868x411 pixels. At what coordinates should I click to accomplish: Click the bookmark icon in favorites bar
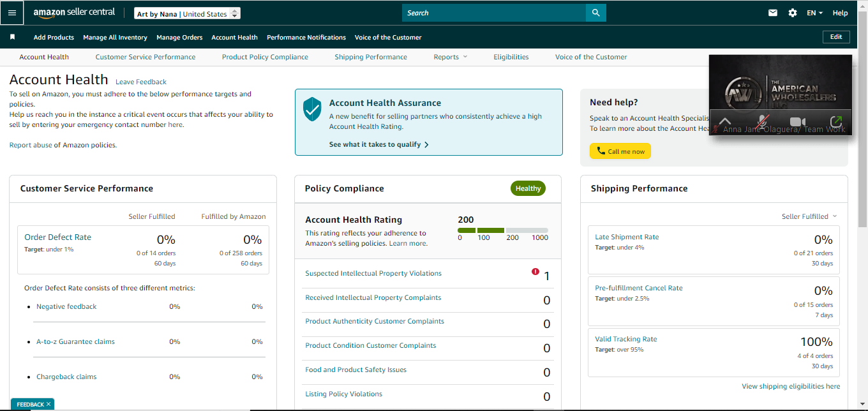[x=12, y=37]
